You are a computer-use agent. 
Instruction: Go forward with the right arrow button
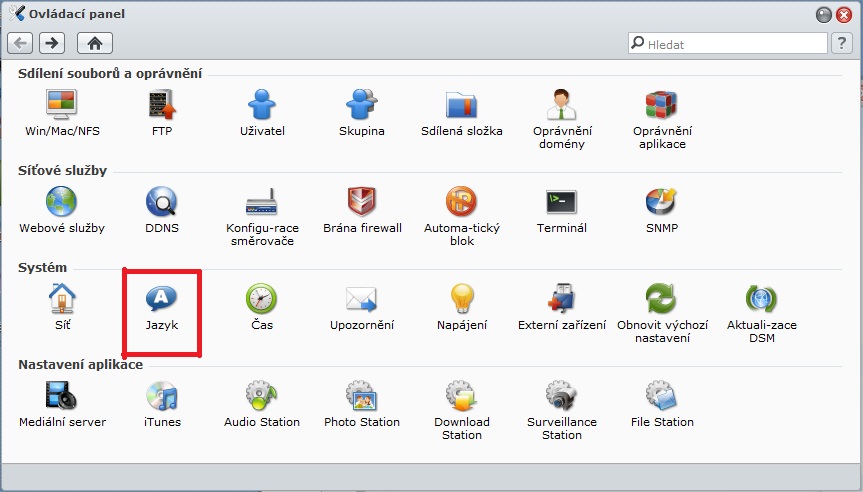coord(52,43)
